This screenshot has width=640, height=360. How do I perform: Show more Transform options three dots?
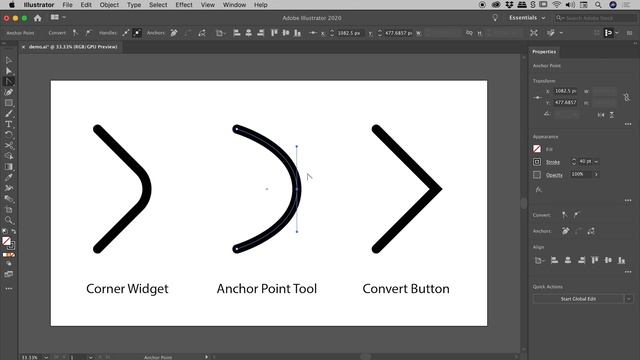[628, 124]
